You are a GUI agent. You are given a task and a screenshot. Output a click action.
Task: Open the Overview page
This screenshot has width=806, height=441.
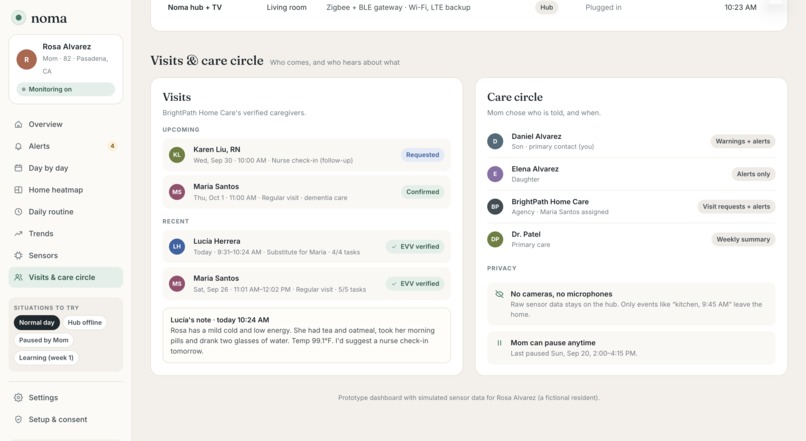[66, 124]
